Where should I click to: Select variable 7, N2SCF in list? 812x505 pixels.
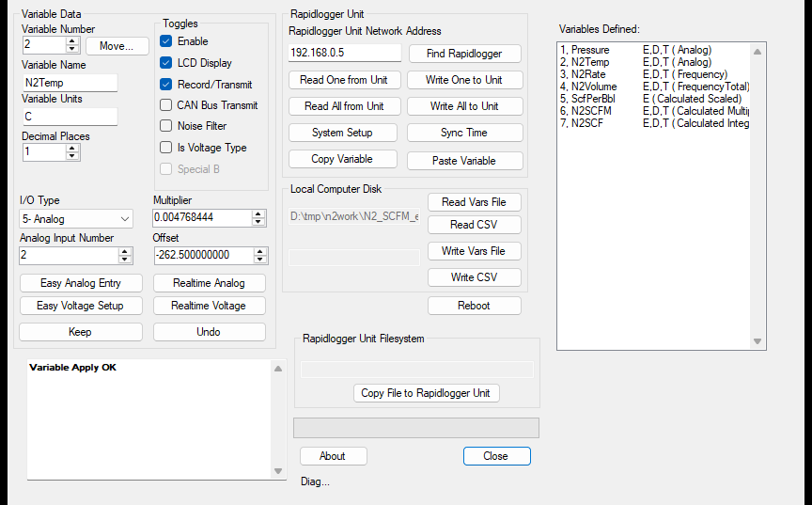pos(654,123)
